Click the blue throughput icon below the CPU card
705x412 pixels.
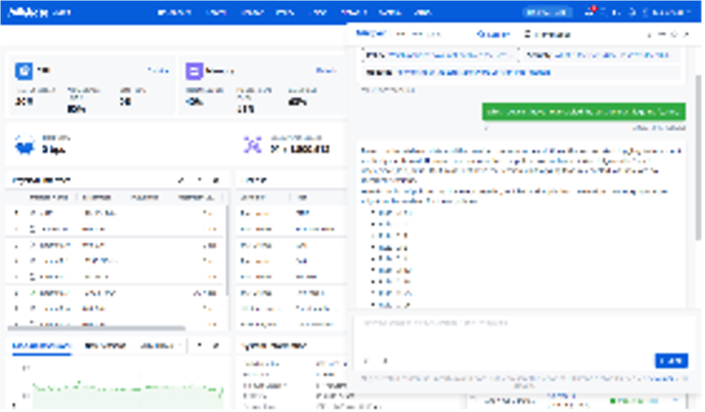(24, 145)
